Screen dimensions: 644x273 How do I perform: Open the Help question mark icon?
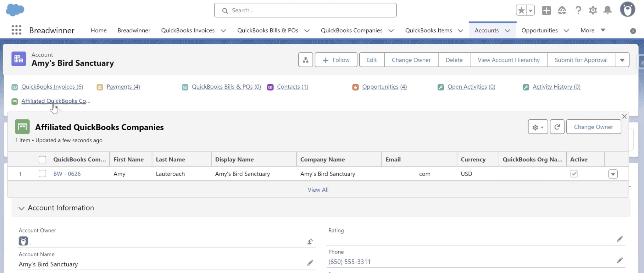pyautogui.click(x=578, y=10)
